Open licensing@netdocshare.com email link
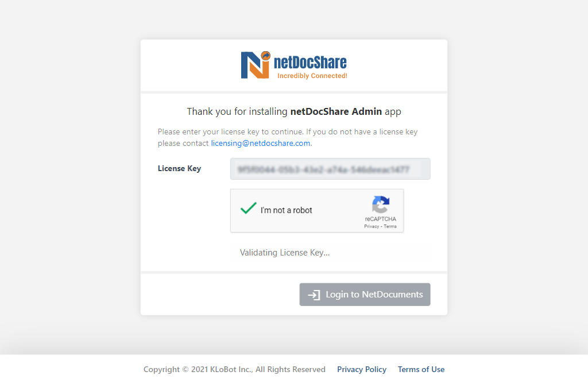The width and height of the screenshot is (588, 383). coord(261,144)
